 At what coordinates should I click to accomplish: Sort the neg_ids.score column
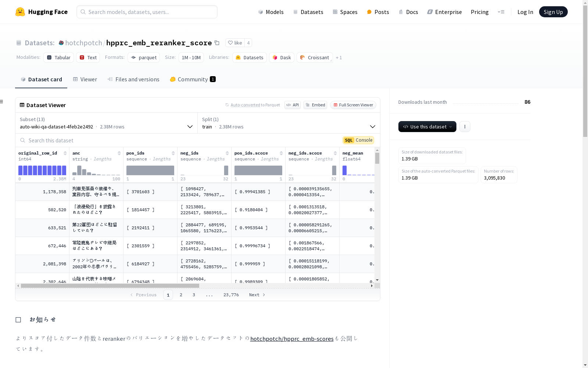335,153
